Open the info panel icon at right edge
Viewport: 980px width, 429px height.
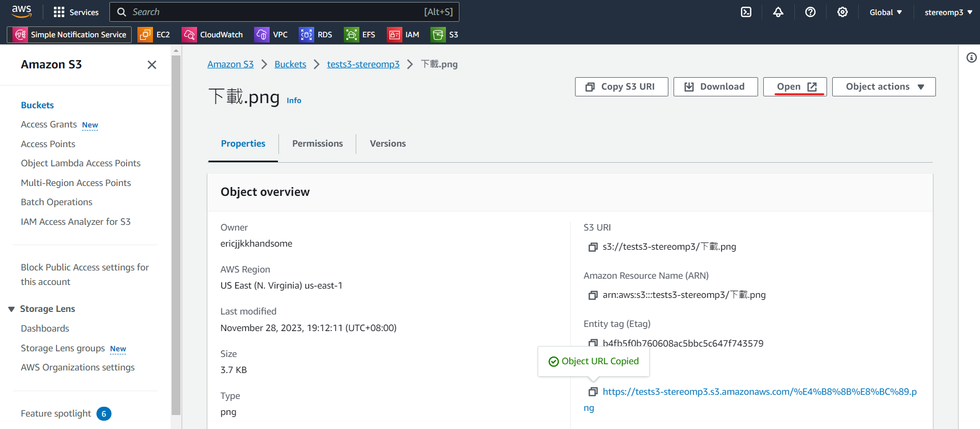tap(972, 58)
